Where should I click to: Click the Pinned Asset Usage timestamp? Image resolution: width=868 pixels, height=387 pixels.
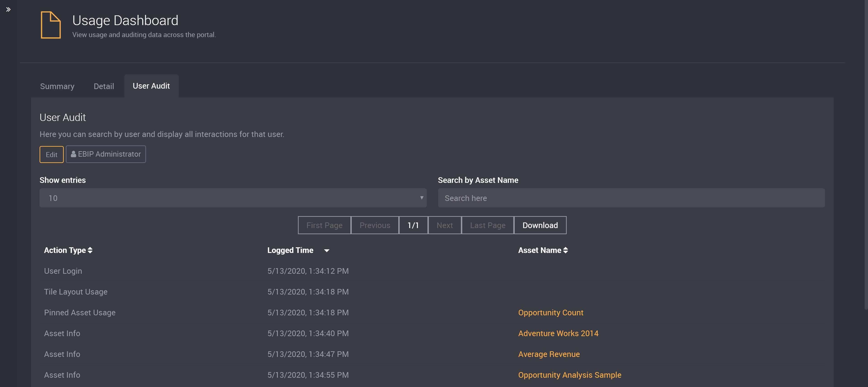(x=308, y=312)
